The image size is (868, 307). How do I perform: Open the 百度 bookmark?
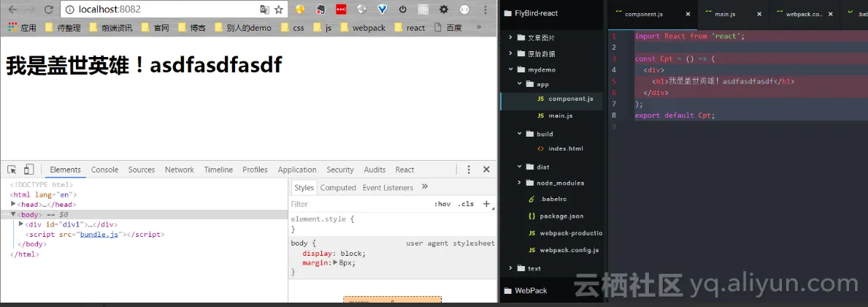point(448,28)
